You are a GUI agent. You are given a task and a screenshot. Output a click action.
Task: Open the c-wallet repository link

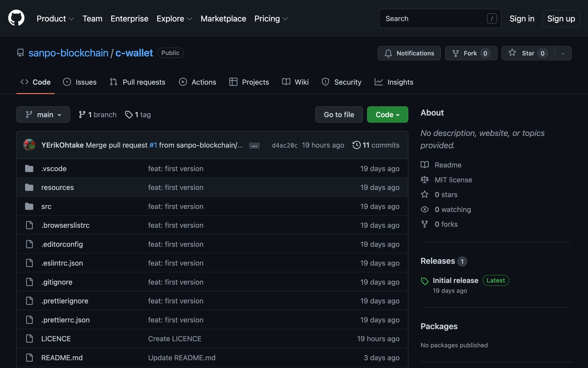click(x=134, y=53)
